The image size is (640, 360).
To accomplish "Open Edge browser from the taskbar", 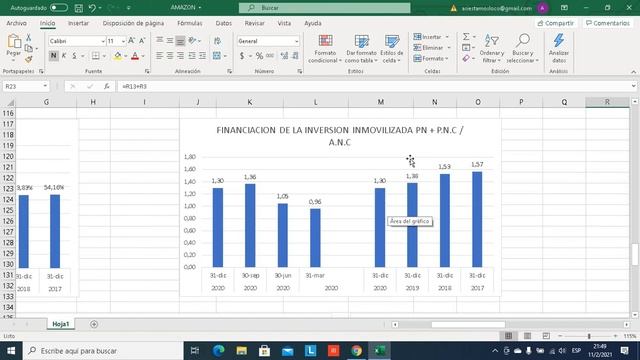I will (x=219, y=351).
